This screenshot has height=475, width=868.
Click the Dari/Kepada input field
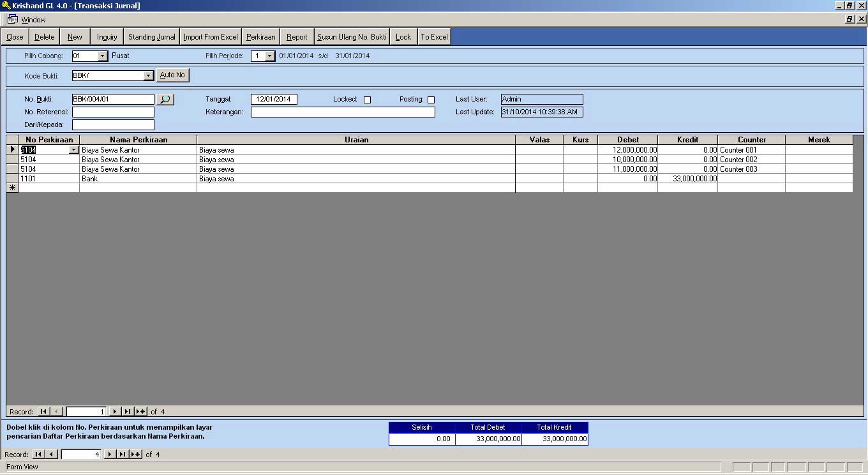pyautogui.click(x=113, y=124)
